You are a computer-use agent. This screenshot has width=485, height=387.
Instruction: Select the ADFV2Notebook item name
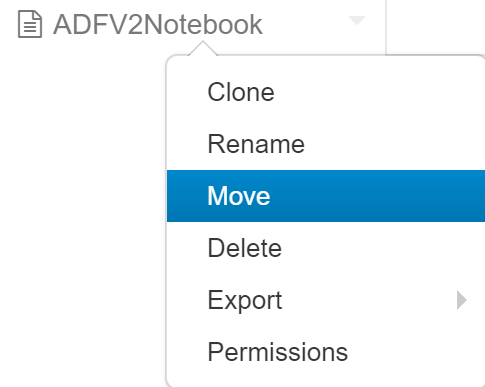(x=158, y=25)
